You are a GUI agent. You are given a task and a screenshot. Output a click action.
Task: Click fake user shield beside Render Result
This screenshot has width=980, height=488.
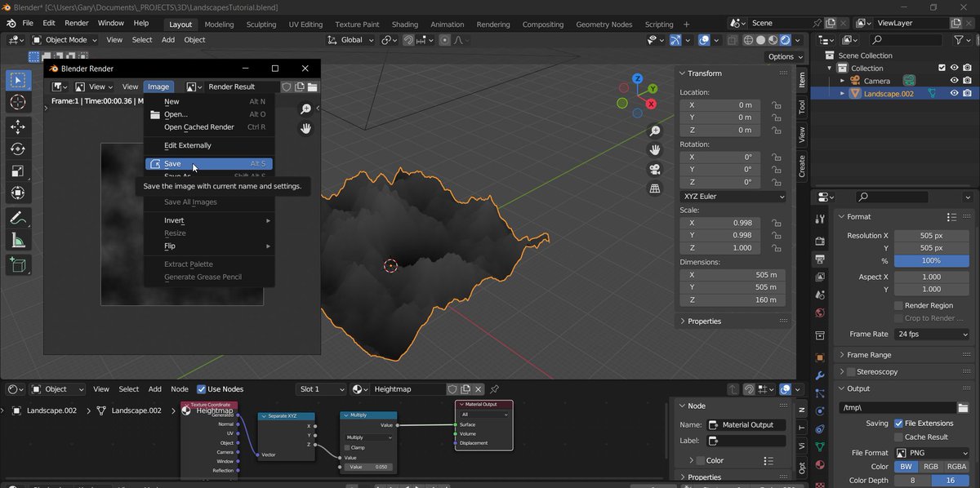tap(287, 87)
